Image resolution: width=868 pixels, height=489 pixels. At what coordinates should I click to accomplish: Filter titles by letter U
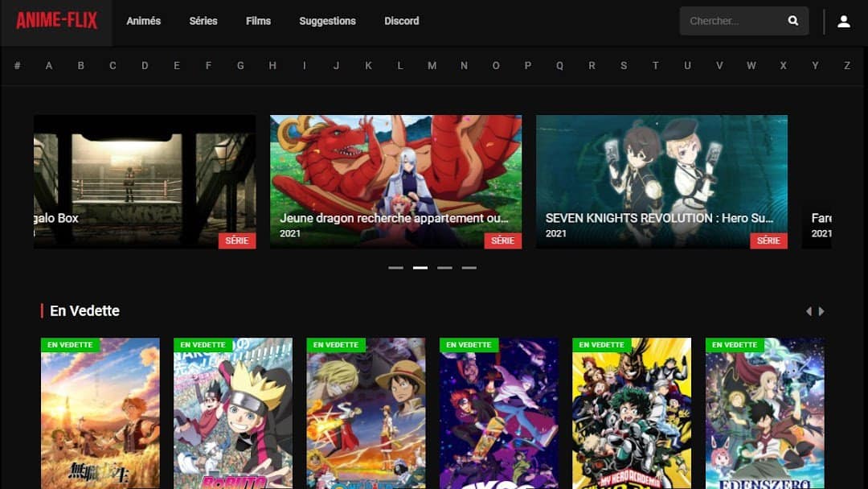(x=687, y=65)
